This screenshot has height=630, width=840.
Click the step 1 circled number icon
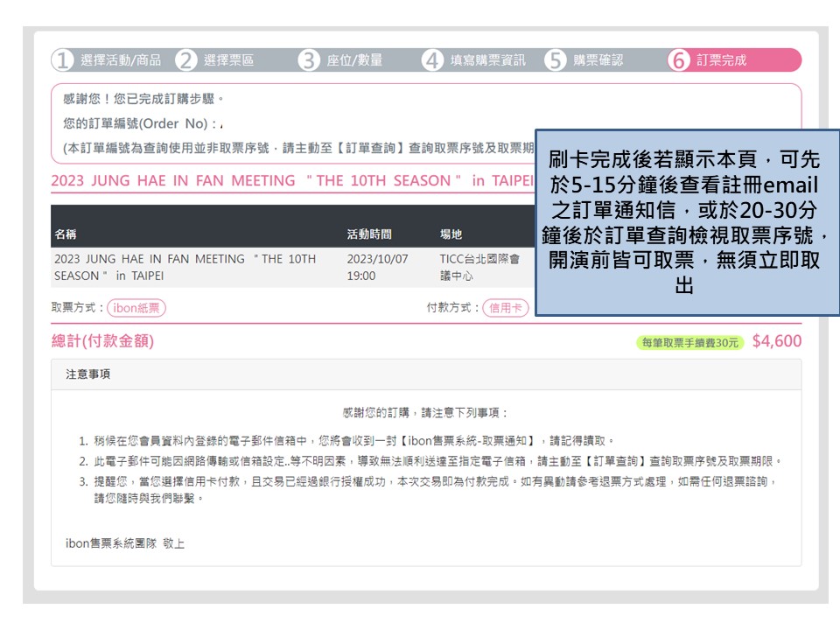[x=62, y=60]
